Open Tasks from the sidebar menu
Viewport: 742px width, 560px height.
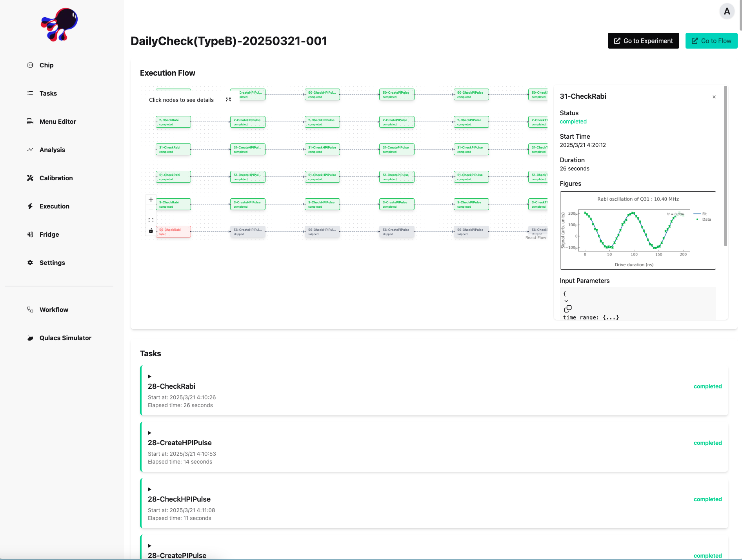pyautogui.click(x=30, y=93)
